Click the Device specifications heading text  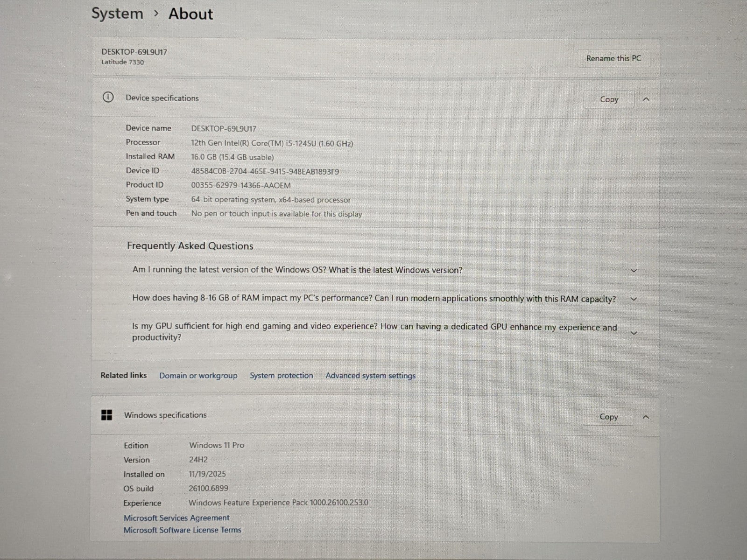pyautogui.click(x=162, y=98)
